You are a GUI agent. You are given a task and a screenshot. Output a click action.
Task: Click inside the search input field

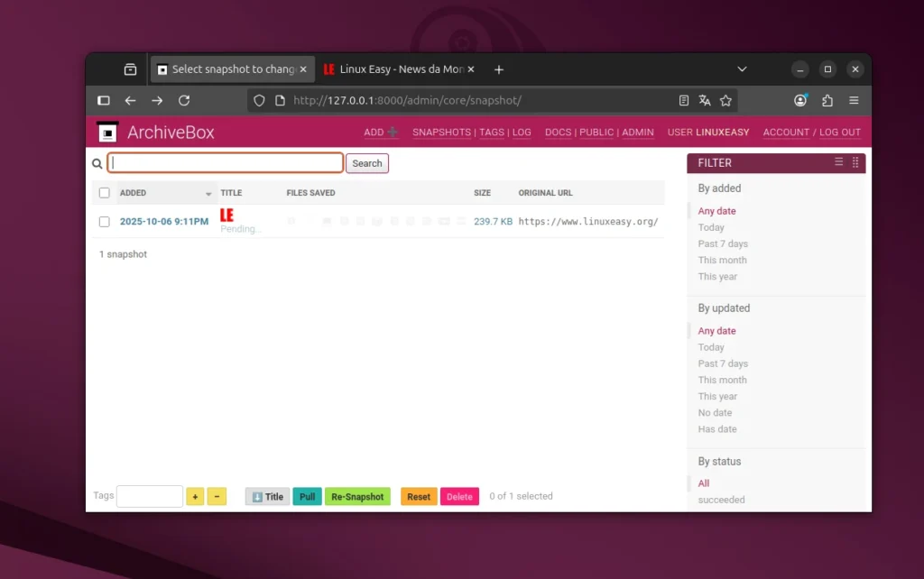[x=225, y=162]
